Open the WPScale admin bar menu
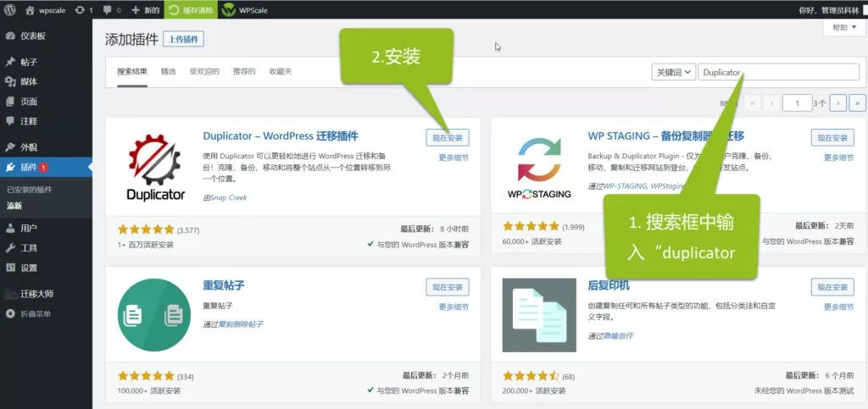This screenshot has height=409, width=868. [245, 10]
